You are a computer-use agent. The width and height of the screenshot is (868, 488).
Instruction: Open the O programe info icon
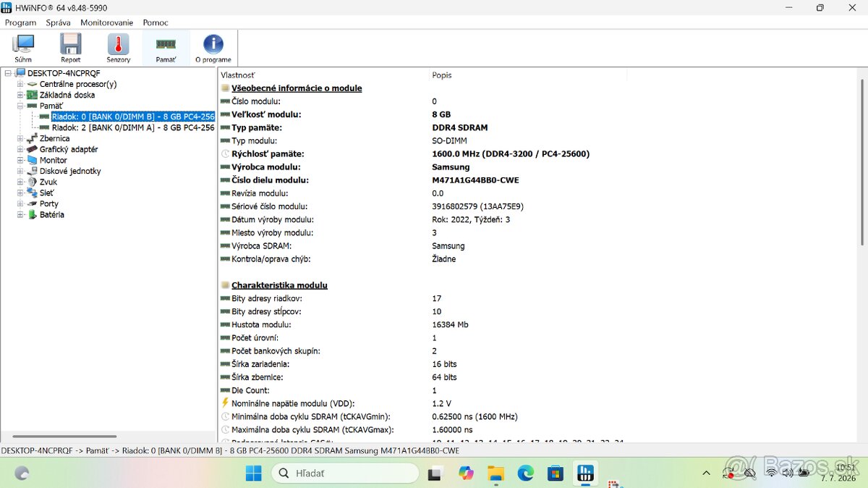[x=213, y=48]
